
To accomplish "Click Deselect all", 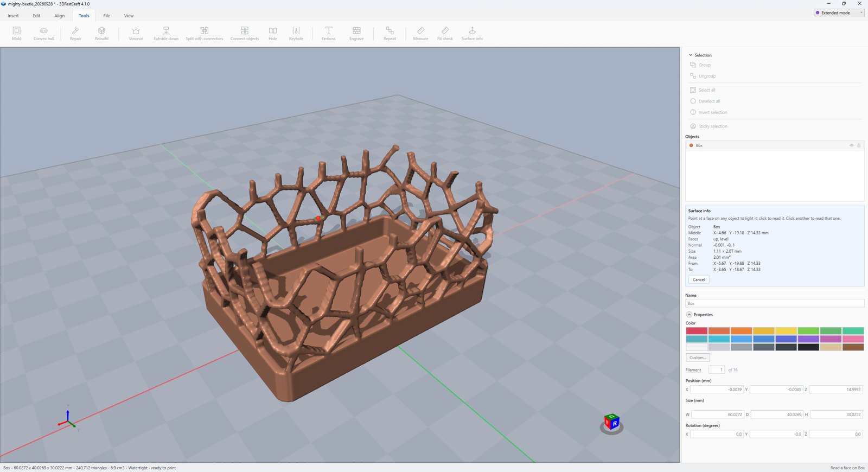I will pyautogui.click(x=705, y=101).
